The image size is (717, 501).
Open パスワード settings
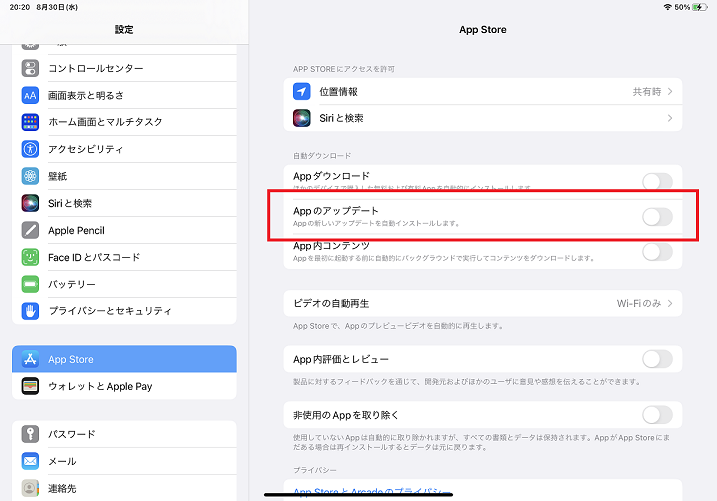pos(124,434)
